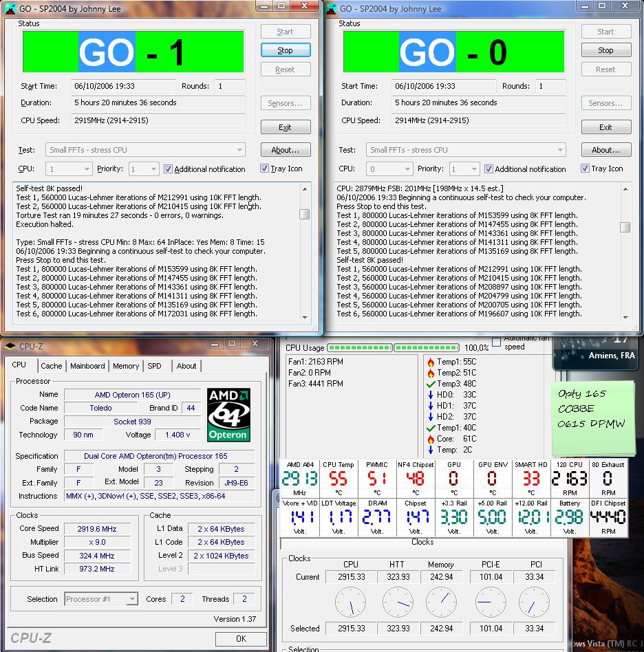Screen dimensions: 644x652
Task: Click the CPU Temp 55 sensor tile
Action: click(x=339, y=478)
